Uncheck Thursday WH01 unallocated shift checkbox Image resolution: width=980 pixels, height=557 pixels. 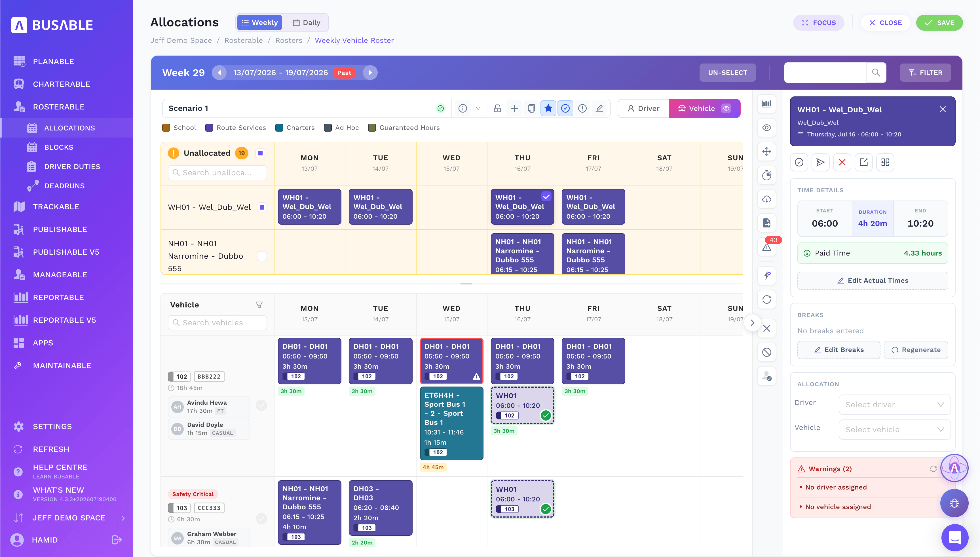pyautogui.click(x=546, y=197)
